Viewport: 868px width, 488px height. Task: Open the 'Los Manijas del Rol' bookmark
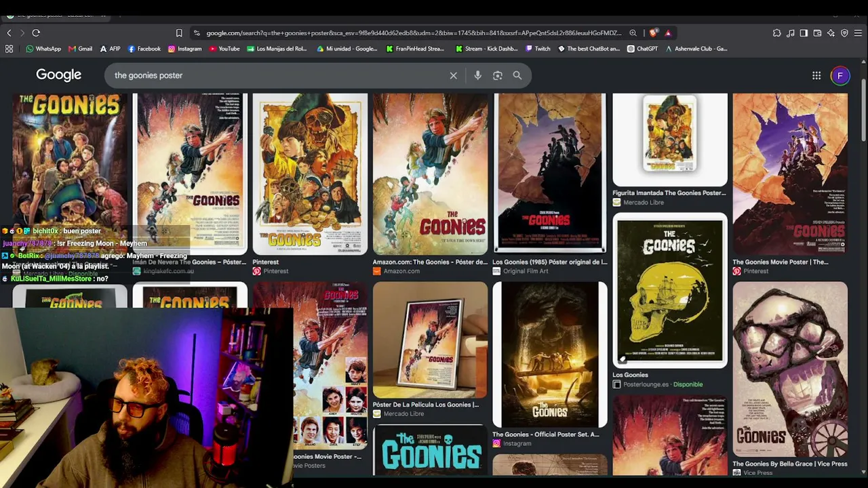277,49
